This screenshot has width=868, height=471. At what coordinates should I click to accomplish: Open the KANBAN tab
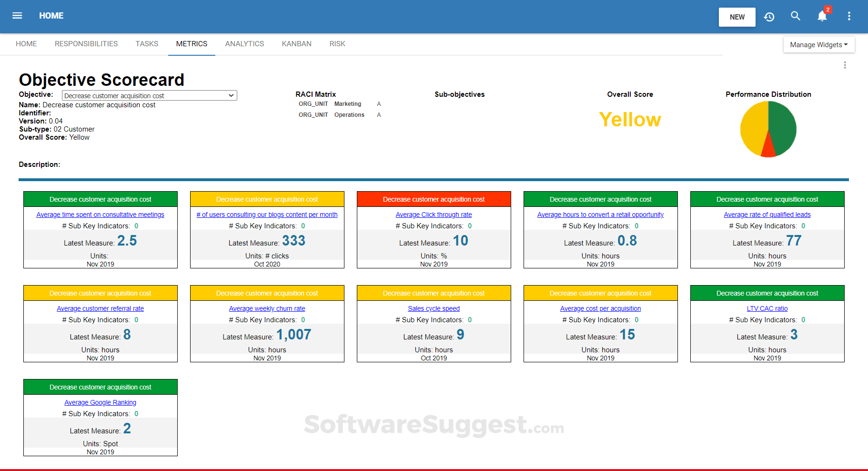coord(296,43)
